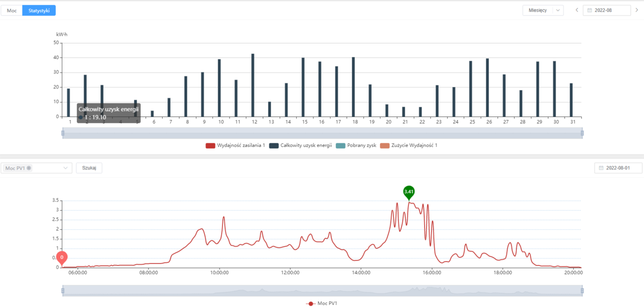The height and width of the screenshot is (308, 644).
Task: Select the Statystyki tab
Action: pyautogui.click(x=39, y=10)
